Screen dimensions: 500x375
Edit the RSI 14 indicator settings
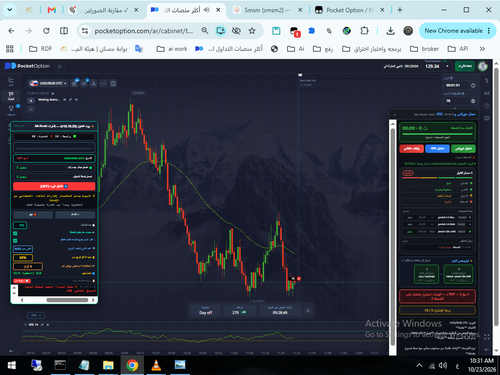42,324
